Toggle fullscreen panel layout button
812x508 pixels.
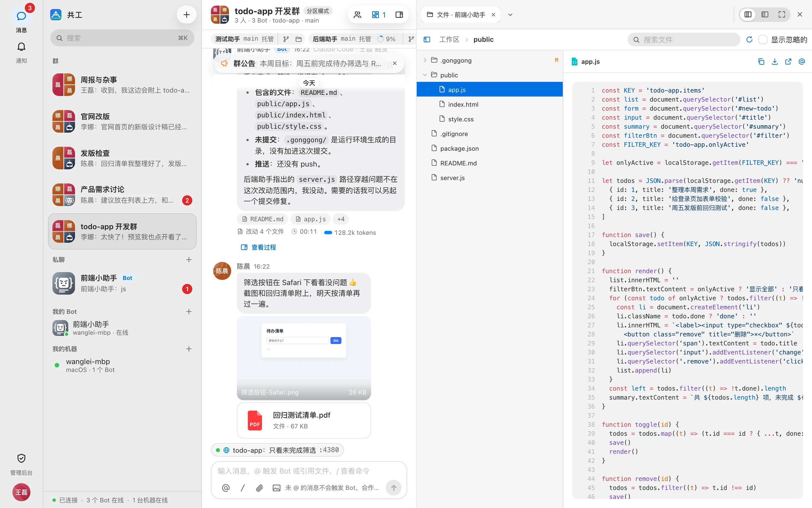[x=782, y=14]
